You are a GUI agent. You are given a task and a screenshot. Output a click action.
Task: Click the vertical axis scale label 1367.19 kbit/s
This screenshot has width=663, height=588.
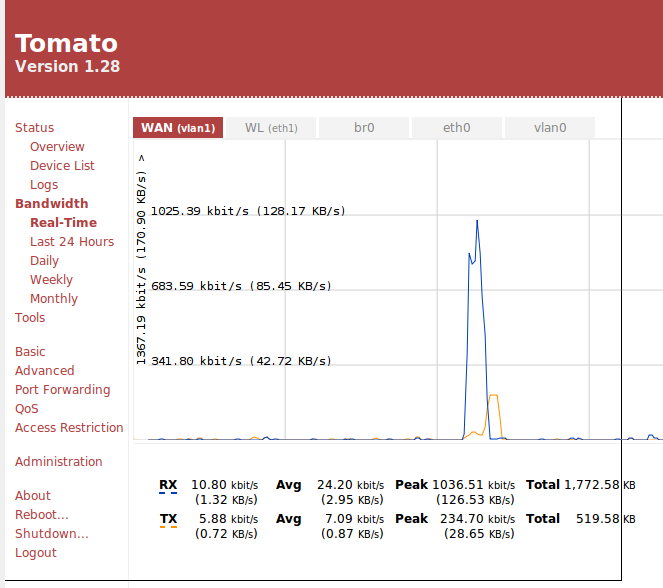coord(141,260)
